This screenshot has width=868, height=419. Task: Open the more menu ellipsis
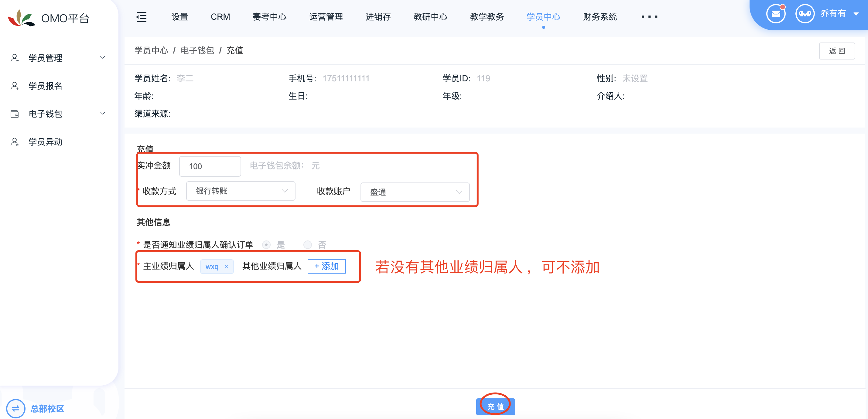(649, 16)
